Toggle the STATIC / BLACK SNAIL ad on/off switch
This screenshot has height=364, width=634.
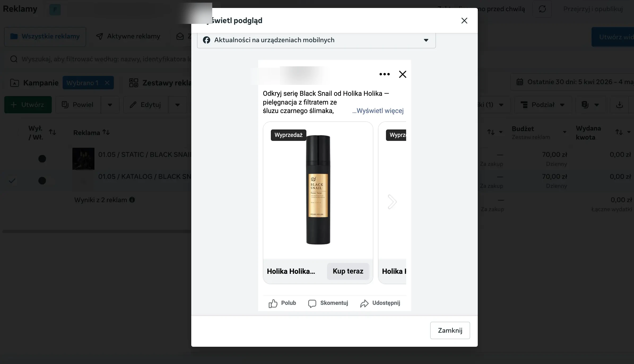(42, 159)
